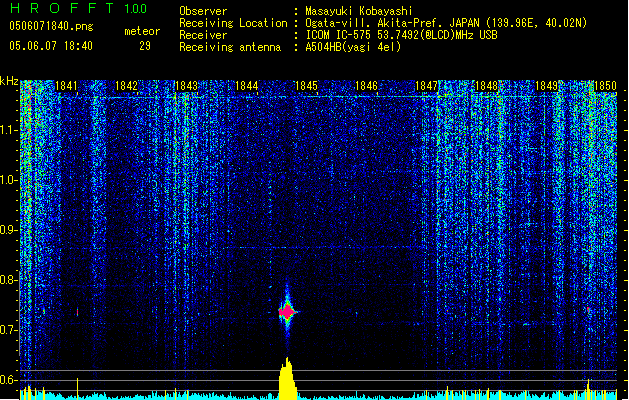
Task: Click the 0.6 kHz axis label
Action: (9, 380)
